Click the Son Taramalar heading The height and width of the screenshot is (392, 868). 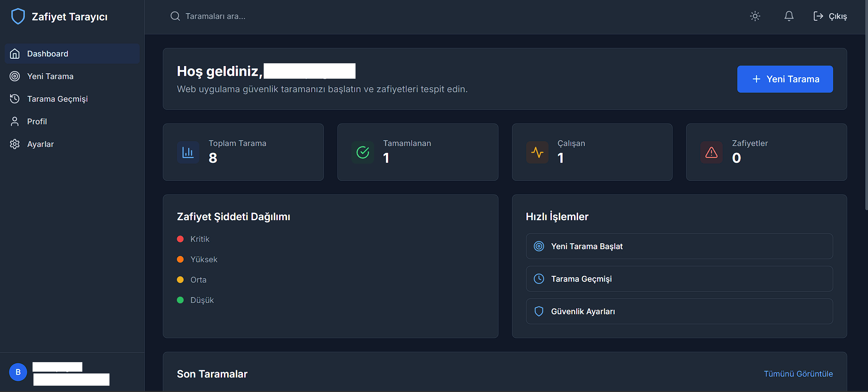(x=212, y=374)
